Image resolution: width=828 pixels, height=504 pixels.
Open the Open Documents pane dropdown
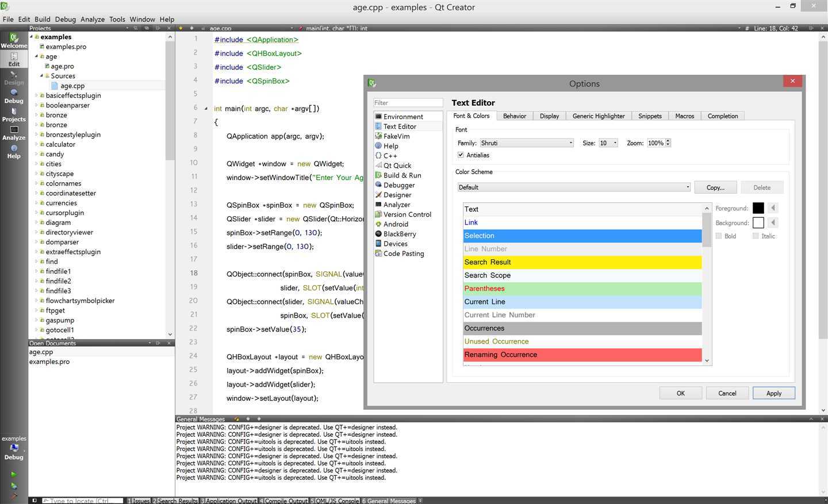[x=149, y=343]
